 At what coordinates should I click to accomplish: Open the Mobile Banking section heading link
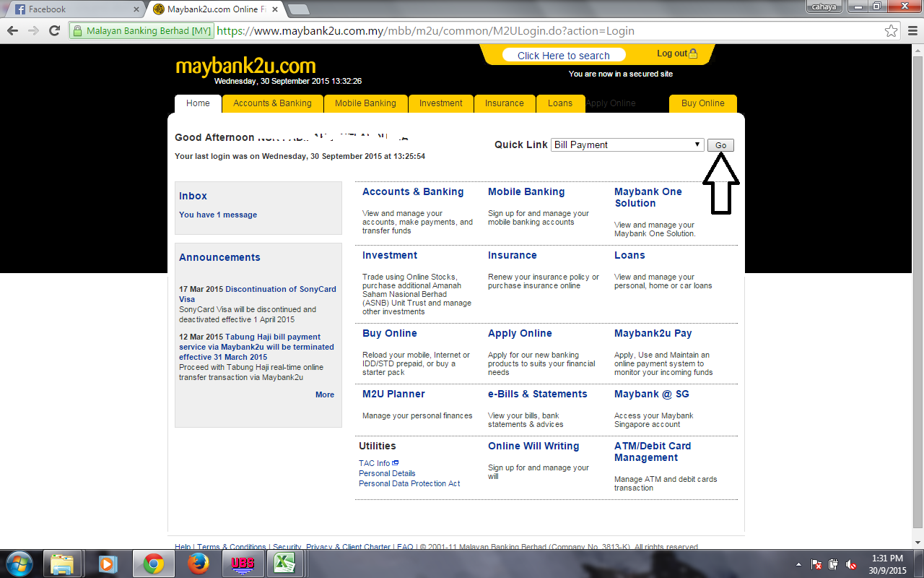point(526,191)
